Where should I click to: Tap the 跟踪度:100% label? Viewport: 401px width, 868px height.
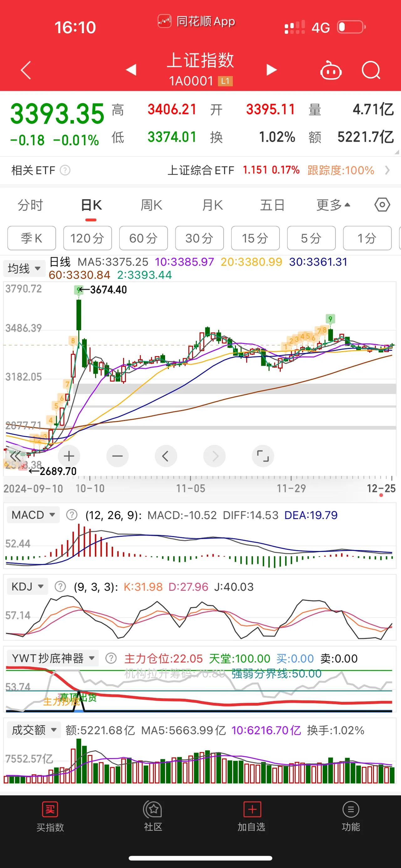point(341,170)
